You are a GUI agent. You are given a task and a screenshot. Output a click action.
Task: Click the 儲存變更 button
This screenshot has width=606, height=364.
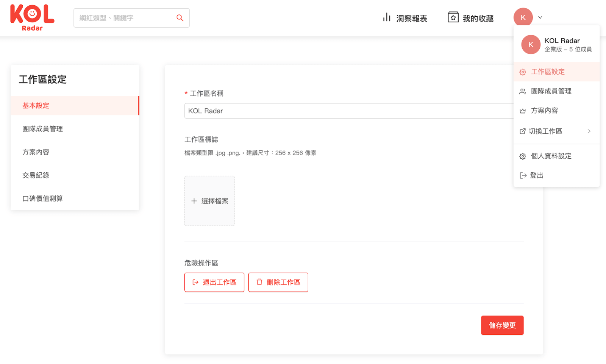tap(502, 325)
